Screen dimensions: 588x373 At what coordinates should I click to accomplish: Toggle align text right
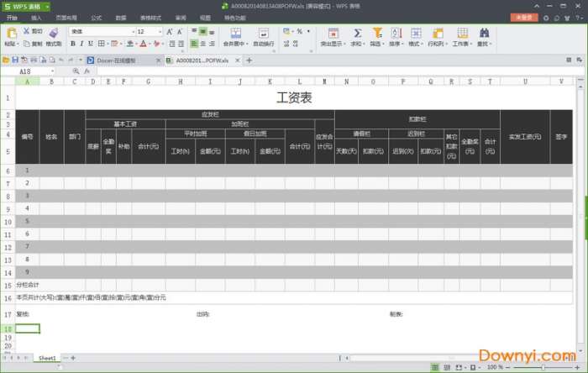click(x=212, y=44)
